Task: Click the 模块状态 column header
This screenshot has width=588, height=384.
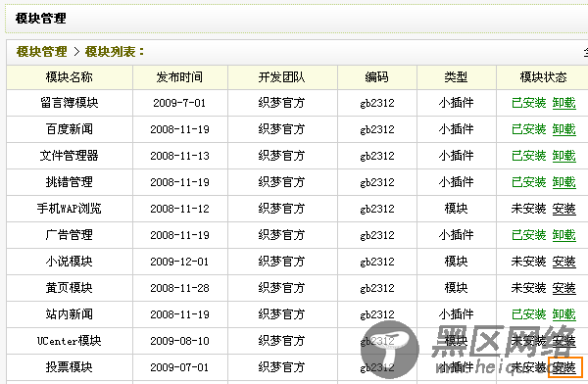Action: pos(543,77)
